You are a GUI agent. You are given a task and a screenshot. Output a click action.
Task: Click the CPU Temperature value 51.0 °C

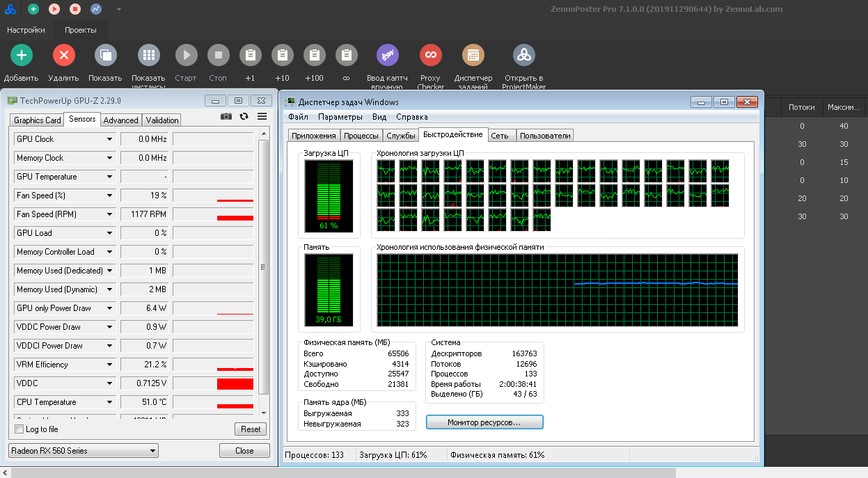pyautogui.click(x=145, y=402)
